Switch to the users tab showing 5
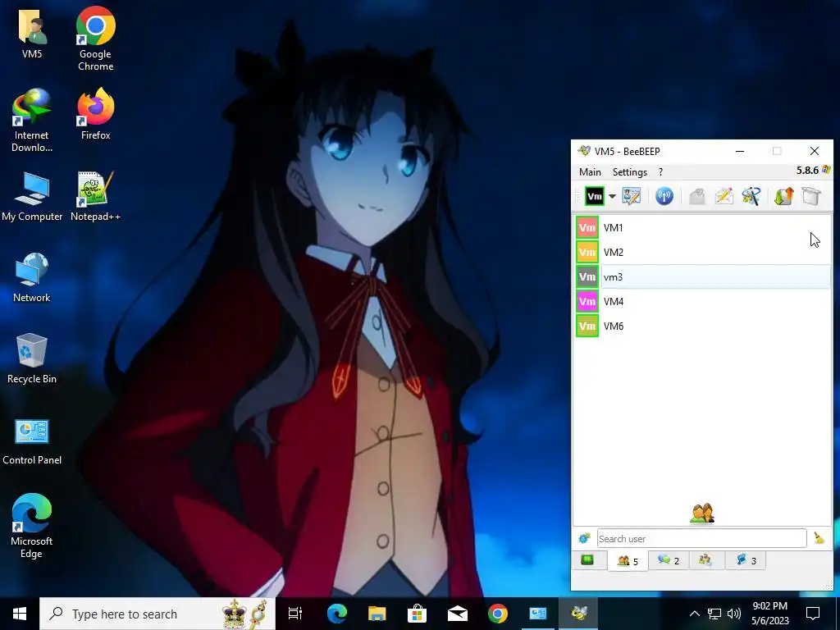 (x=628, y=561)
